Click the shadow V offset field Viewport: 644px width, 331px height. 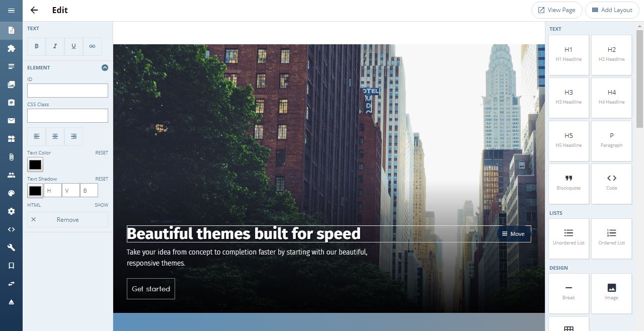(x=71, y=191)
